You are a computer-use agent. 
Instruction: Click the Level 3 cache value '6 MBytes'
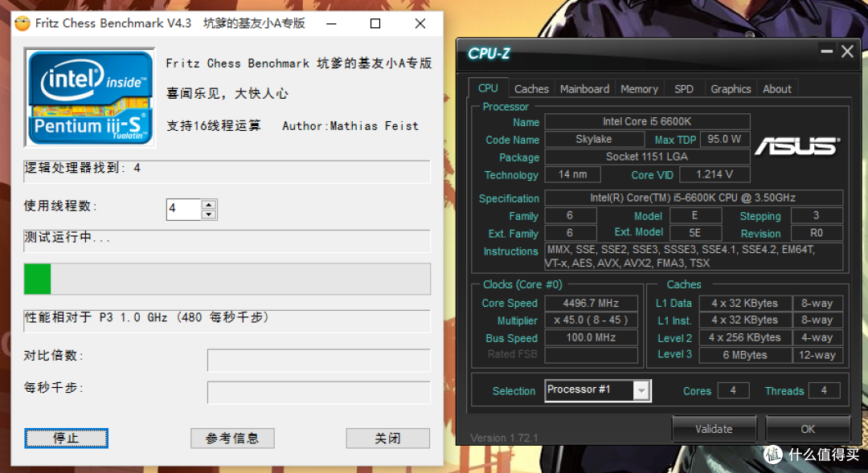745,355
